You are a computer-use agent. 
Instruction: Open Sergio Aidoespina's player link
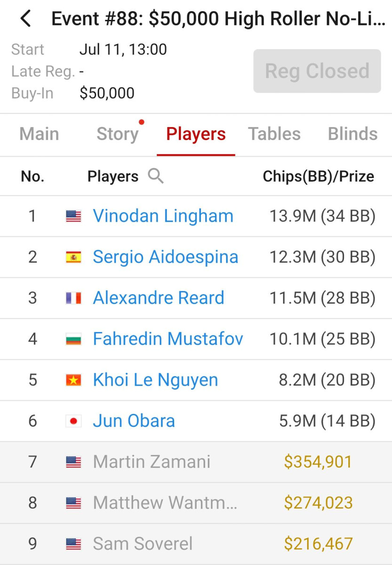(x=166, y=257)
